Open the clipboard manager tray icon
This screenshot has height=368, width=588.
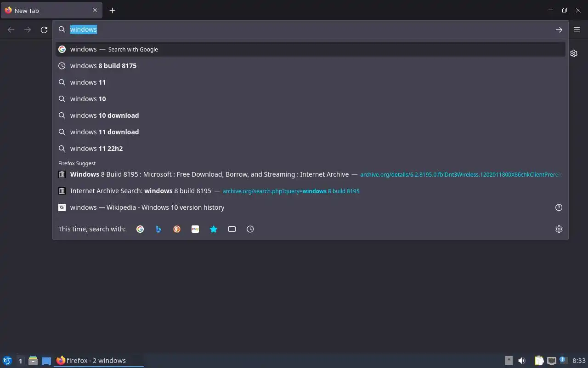click(539, 361)
